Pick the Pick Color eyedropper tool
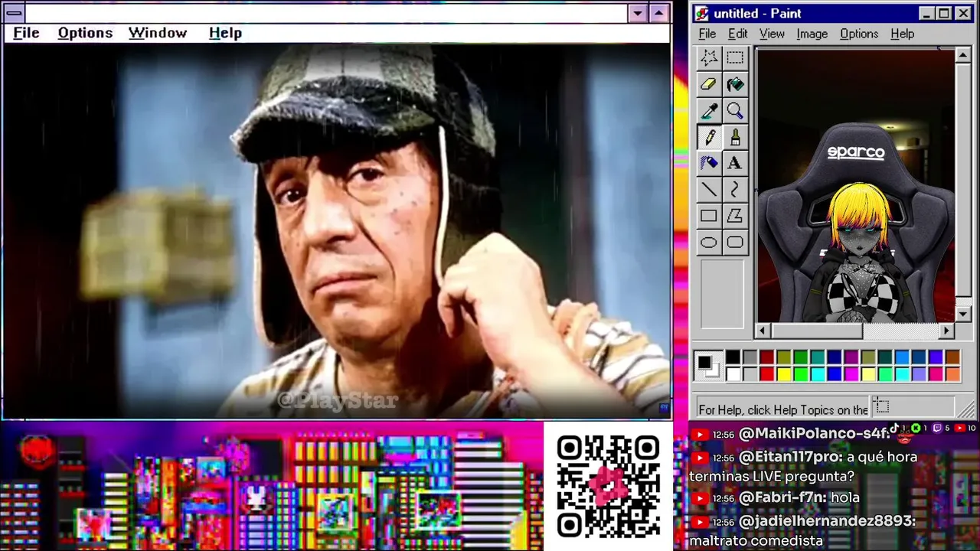980x551 pixels. coord(709,111)
